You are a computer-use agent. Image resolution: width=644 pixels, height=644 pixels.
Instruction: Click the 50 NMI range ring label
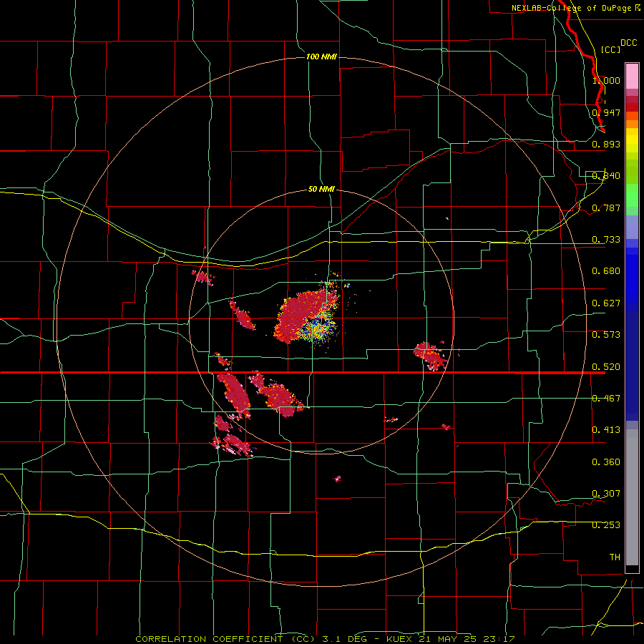click(x=321, y=189)
